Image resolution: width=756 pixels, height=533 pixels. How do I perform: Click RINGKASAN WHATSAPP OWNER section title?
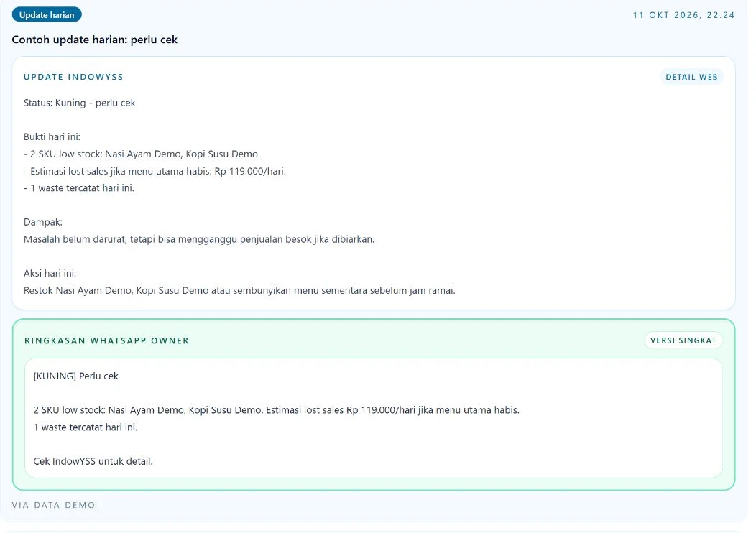click(x=106, y=340)
